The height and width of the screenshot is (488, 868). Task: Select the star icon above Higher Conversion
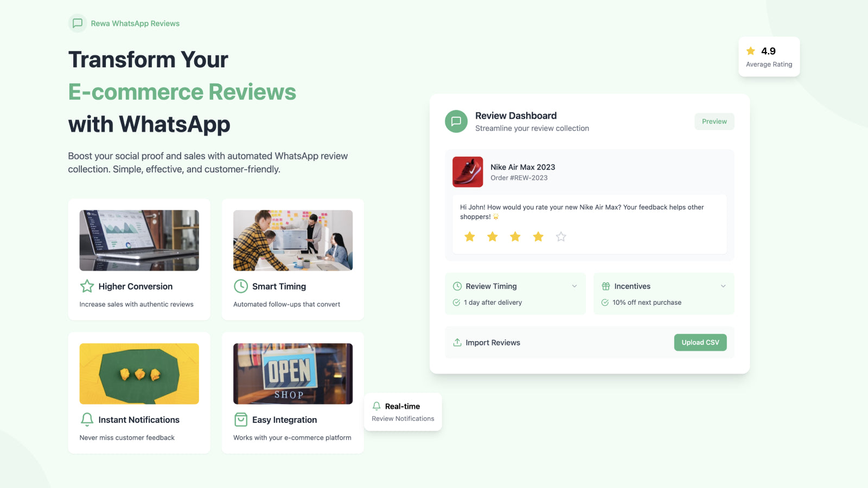(87, 286)
